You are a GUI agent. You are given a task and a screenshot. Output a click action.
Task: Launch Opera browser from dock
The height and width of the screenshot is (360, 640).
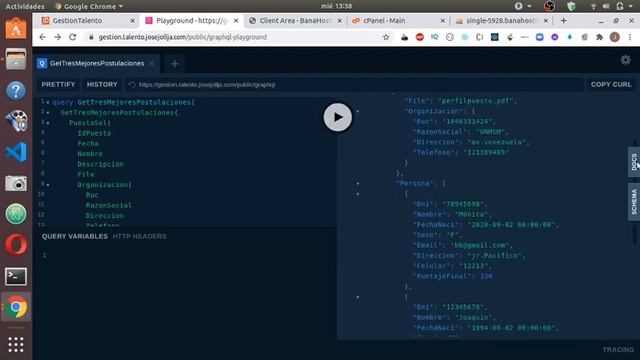(16, 245)
